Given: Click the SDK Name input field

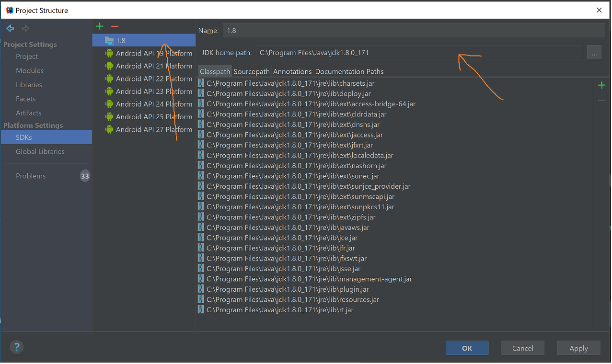Looking at the screenshot, I should (414, 30).
